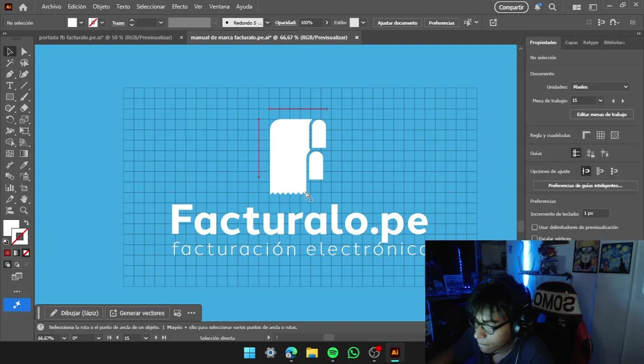Toggle grid display in Properties panel
Screen dimensions: 644x364
tap(601, 135)
